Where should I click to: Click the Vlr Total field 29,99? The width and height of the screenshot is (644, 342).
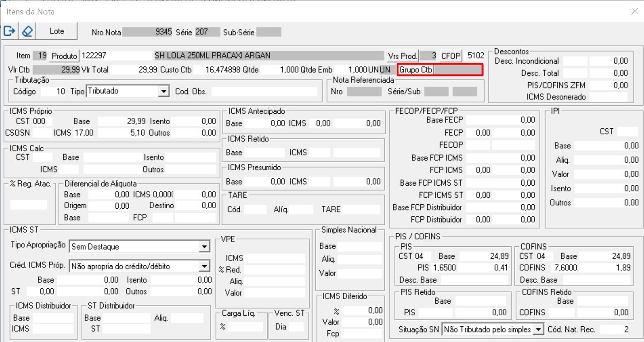(x=134, y=70)
